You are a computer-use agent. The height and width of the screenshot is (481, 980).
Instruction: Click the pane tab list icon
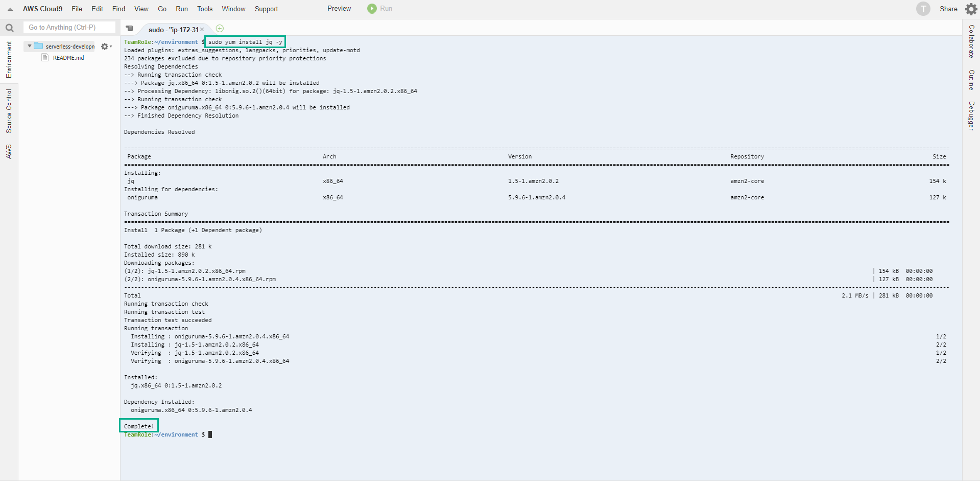click(x=130, y=29)
